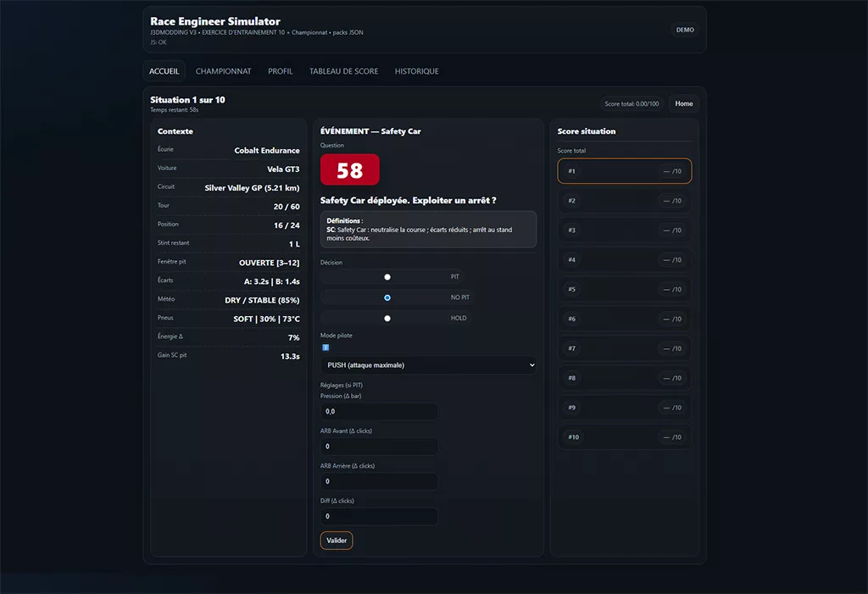This screenshot has height=594, width=868.
Task: Select the ACCUEIL tab
Action: click(x=164, y=71)
